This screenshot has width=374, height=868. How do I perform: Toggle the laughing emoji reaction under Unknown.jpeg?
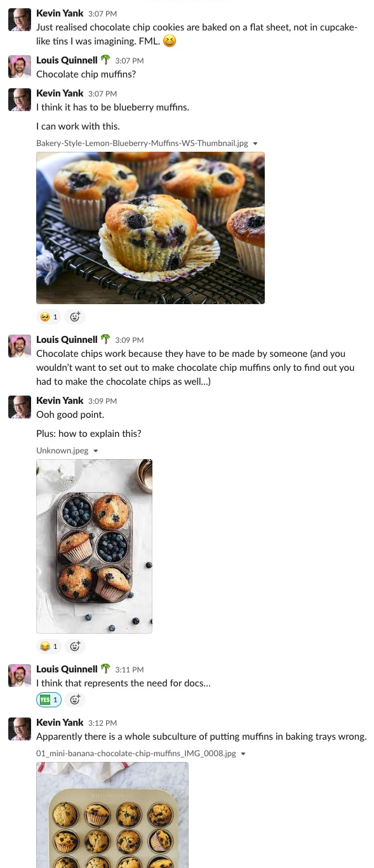(x=49, y=646)
